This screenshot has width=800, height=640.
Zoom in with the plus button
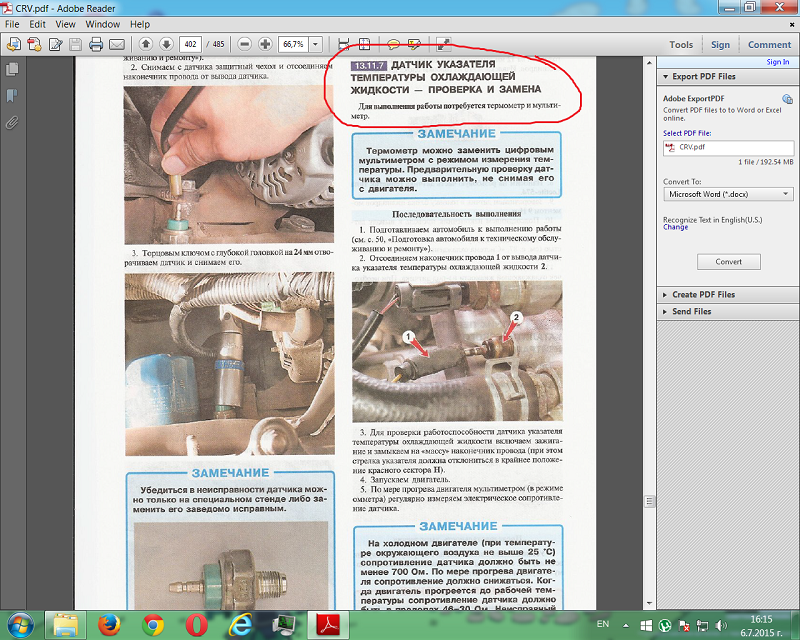265,44
